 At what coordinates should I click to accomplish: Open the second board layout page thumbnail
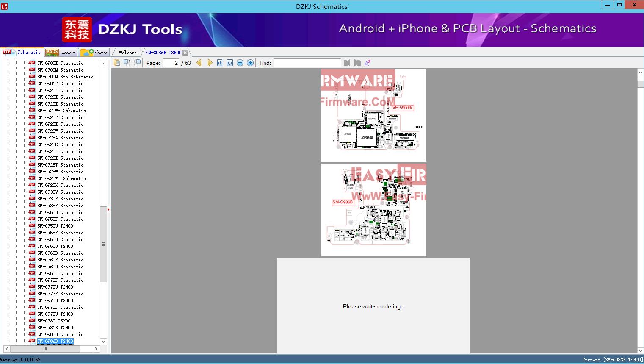pos(373,210)
